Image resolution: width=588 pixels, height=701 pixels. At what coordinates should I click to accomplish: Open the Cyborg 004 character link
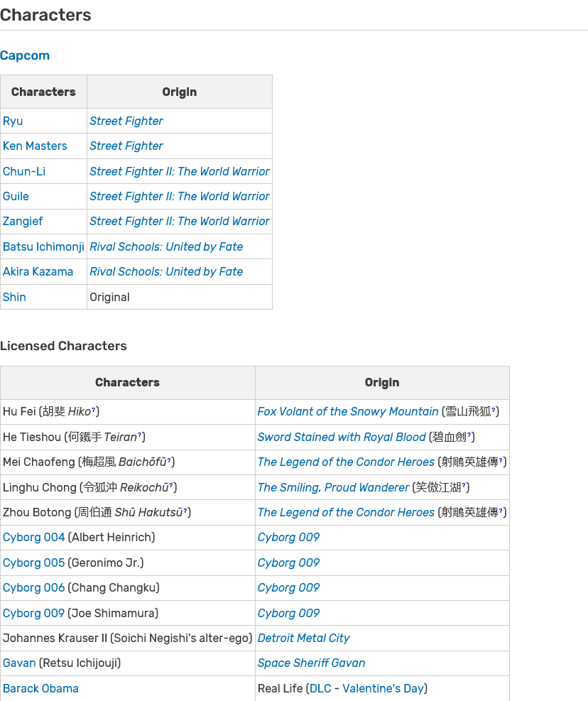click(33, 538)
